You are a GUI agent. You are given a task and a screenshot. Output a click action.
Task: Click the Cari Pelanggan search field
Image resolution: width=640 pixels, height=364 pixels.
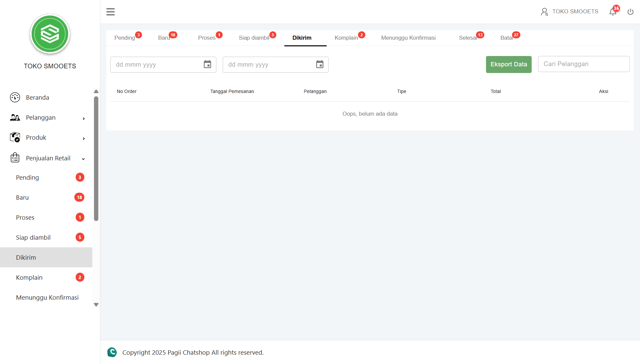coord(583,64)
